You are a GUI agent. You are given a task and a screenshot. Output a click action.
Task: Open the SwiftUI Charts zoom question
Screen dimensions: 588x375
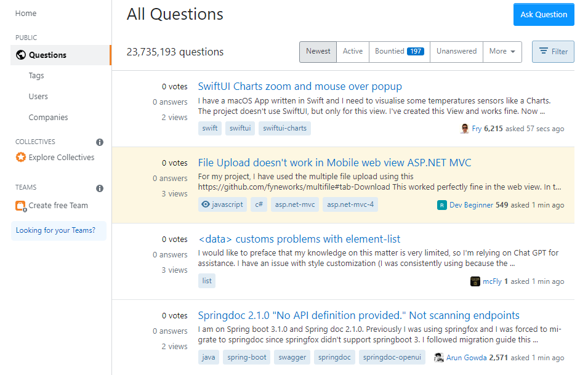tap(300, 87)
